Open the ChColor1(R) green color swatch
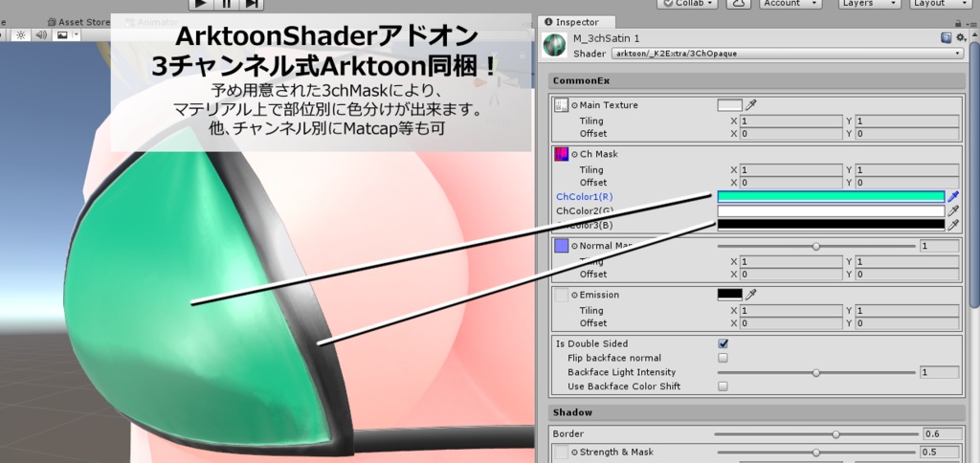 [x=831, y=197]
